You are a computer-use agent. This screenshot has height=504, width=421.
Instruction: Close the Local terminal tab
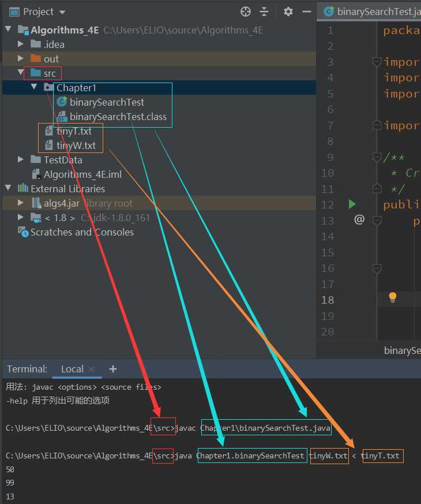pos(91,369)
